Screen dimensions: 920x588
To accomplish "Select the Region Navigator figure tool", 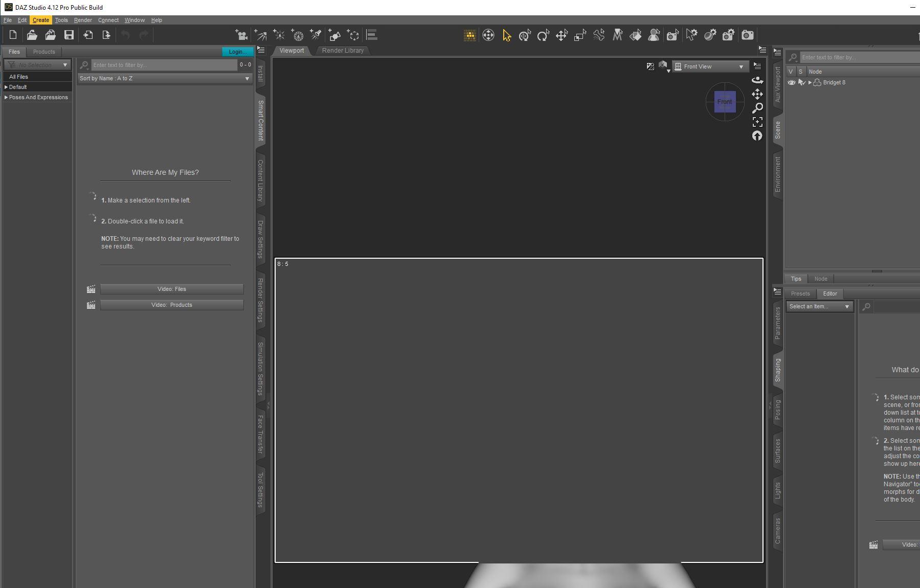I will pos(654,35).
